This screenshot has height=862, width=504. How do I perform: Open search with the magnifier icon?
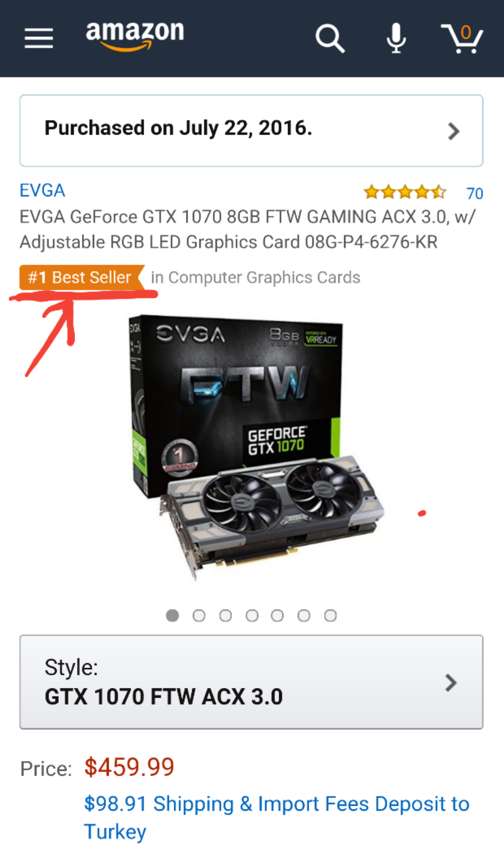pyautogui.click(x=330, y=38)
